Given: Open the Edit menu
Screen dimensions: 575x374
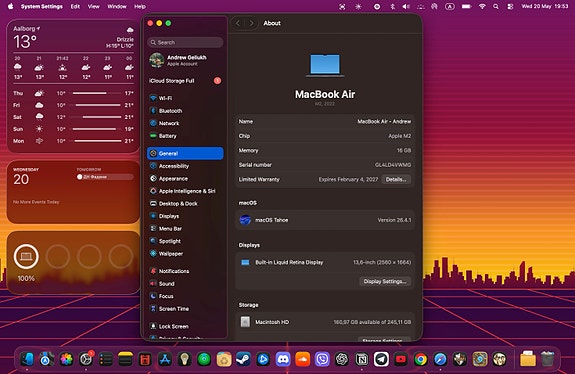Looking at the screenshot, I should [x=75, y=6].
